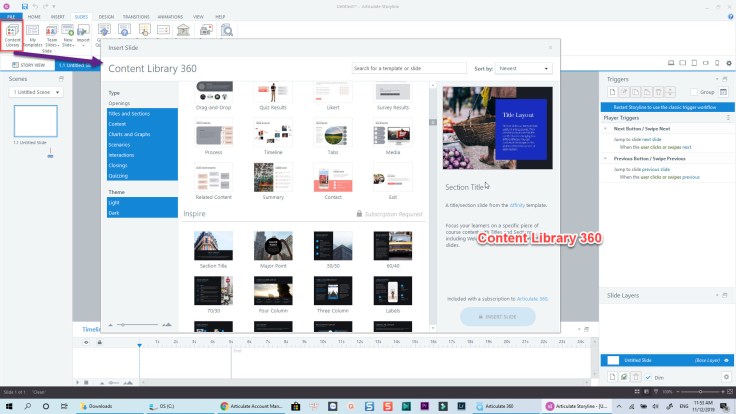Open the Sort by Newest dropdown
736x414 pixels.
(x=523, y=69)
